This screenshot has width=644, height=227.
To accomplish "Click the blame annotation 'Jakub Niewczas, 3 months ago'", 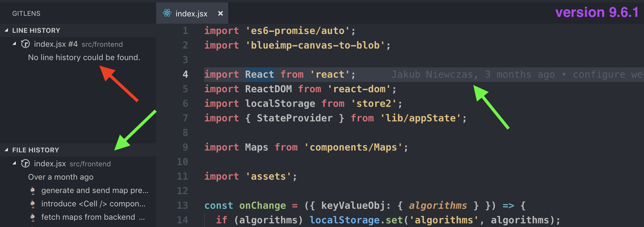I will (x=473, y=74).
